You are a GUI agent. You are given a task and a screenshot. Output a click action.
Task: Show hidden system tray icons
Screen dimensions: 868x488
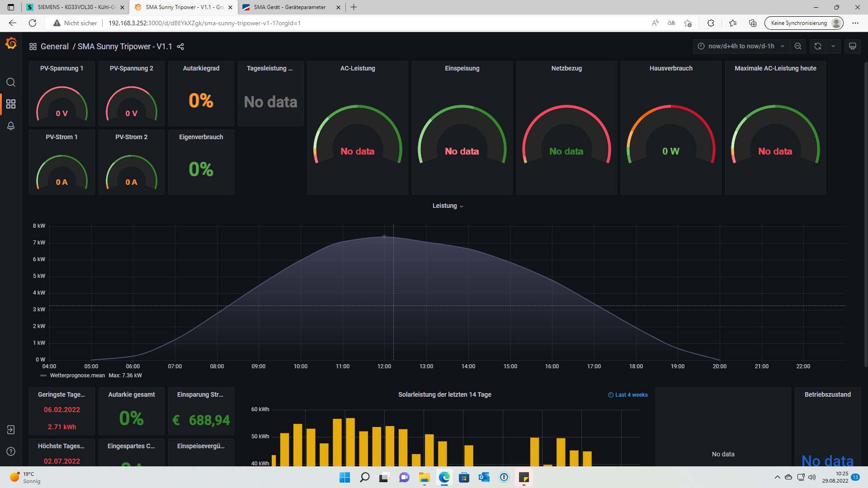pos(778,477)
